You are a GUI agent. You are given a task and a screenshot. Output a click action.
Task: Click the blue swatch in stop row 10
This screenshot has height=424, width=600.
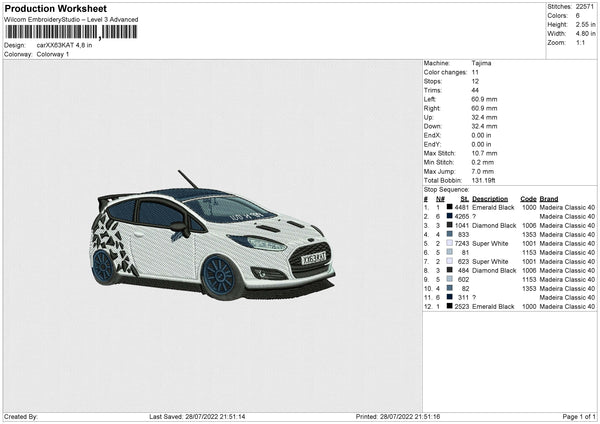(449, 289)
